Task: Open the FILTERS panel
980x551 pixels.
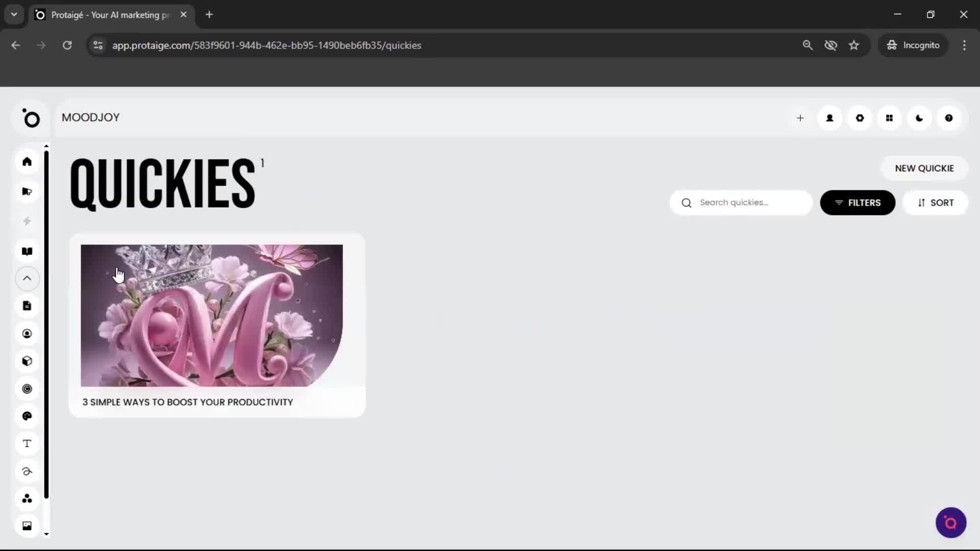Action: click(857, 203)
